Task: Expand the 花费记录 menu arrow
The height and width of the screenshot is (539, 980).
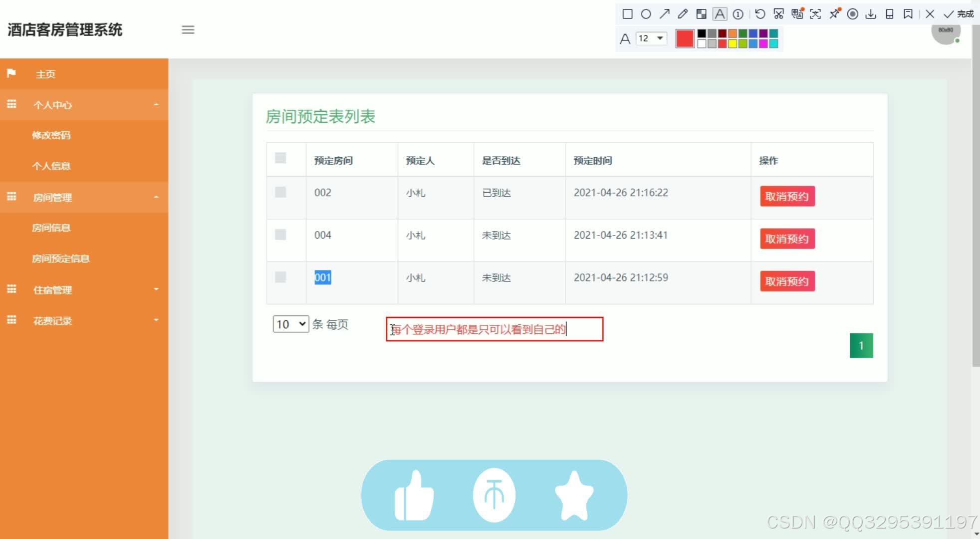Action: tap(156, 320)
